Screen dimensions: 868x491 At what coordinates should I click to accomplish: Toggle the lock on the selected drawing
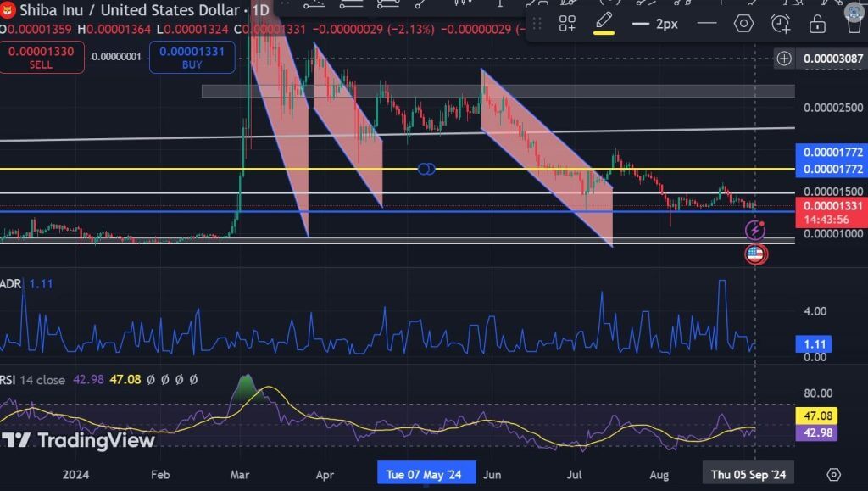pyautogui.click(x=817, y=24)
